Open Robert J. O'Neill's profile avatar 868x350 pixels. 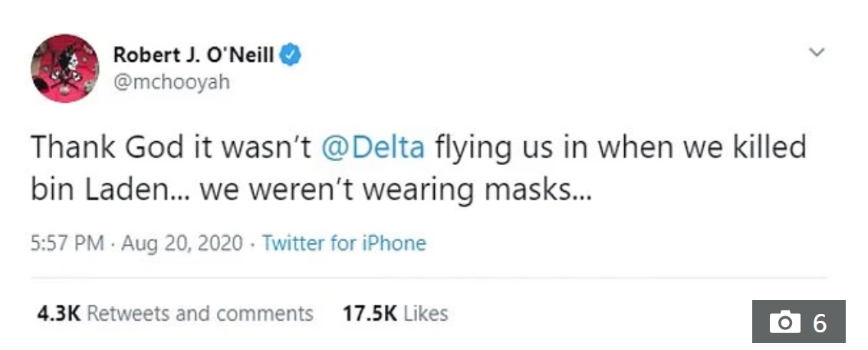tap(64, 68)
